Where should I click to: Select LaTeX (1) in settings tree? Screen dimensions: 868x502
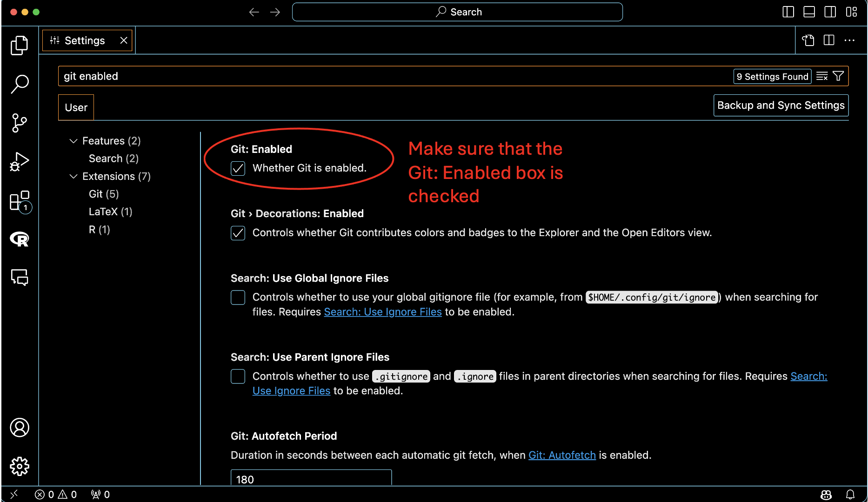[111, 212]
